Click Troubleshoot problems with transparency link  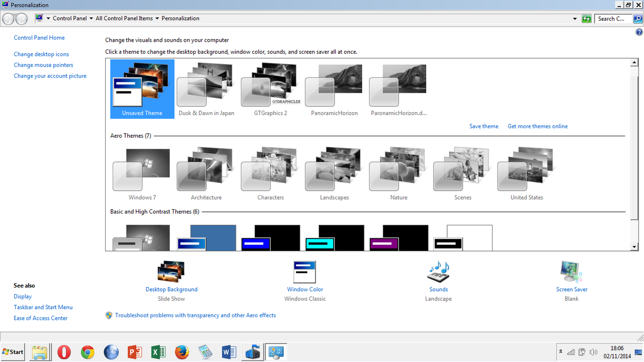[x=195, y=315]
